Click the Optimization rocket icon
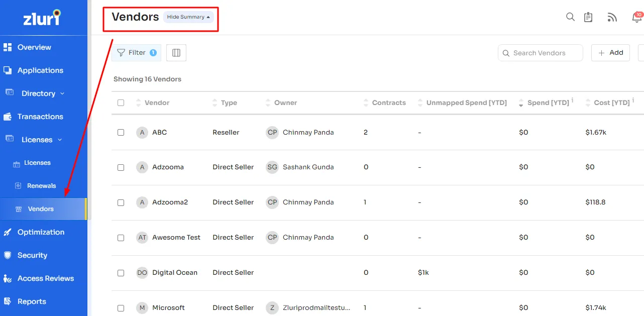This screenshot has height=316, width=644. (x=8, y=232)
